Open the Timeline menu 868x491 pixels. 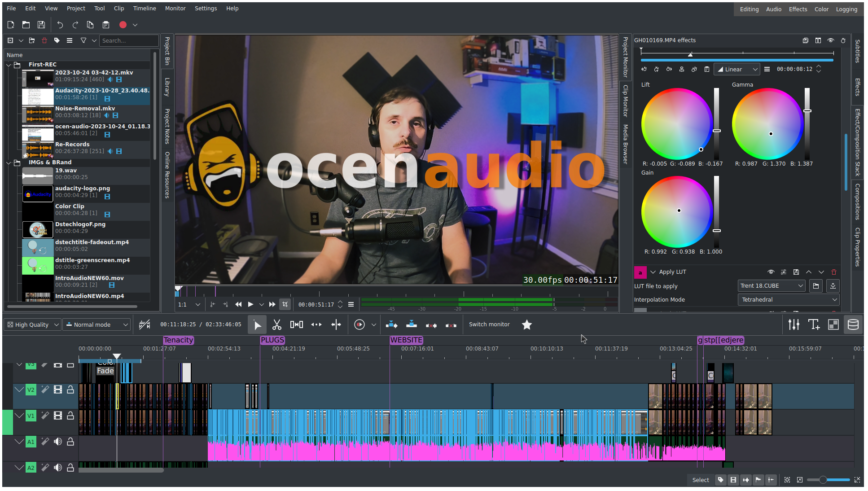pyautogui.click(x=145, y=9)
